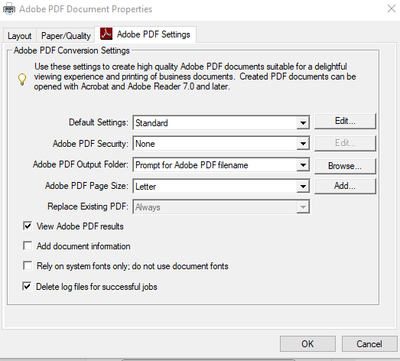Click the Adobe PDF Document Properties title
400x361 pixels.
(86, 9)
